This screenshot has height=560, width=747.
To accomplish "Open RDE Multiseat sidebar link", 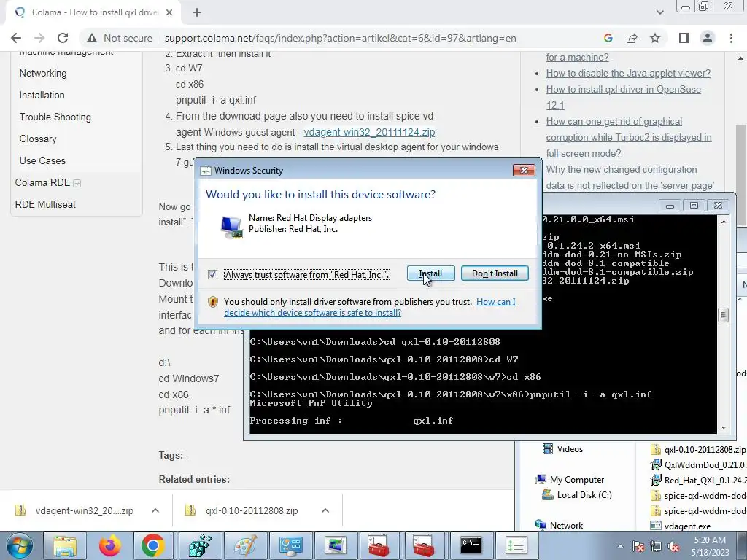I will [45, 205].
